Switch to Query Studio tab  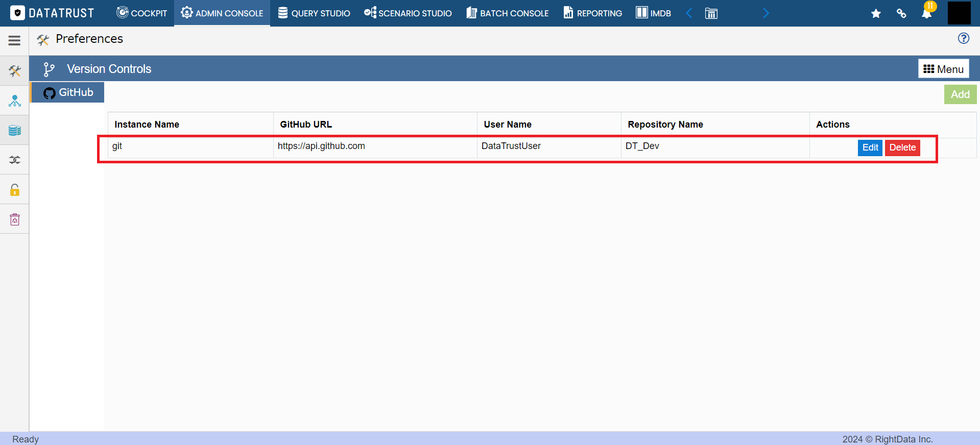(x=314, y=13)
